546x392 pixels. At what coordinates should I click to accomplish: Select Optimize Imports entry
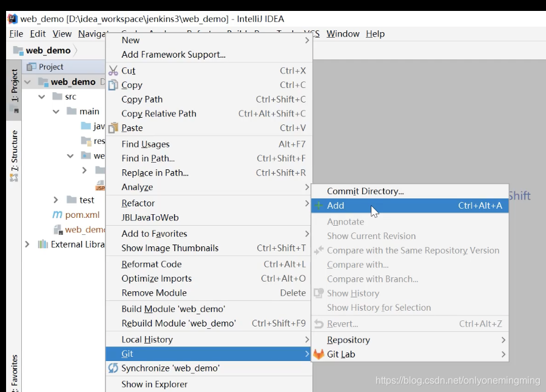pyautogui.click(x=209, y=279)
